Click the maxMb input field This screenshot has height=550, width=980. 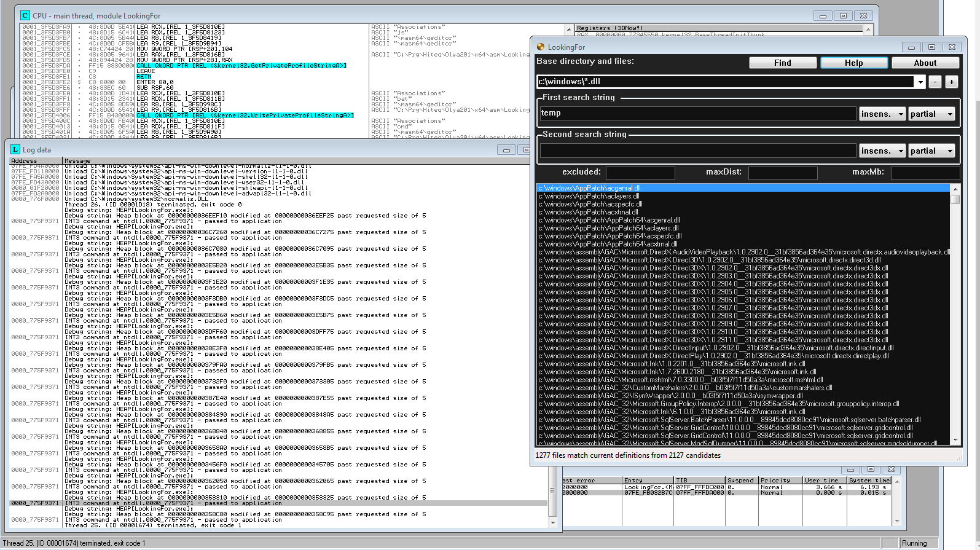[x=925, y=173]
